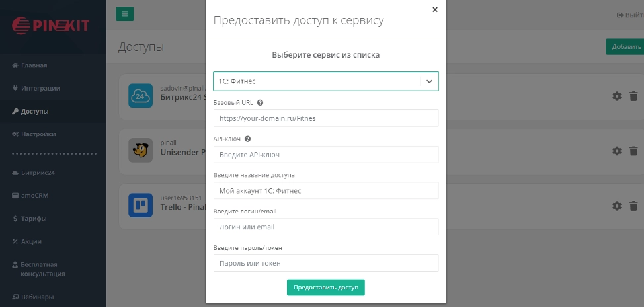
Task: Click the 1С: Фитнес service combo box
Action: (x=326, y=81)
